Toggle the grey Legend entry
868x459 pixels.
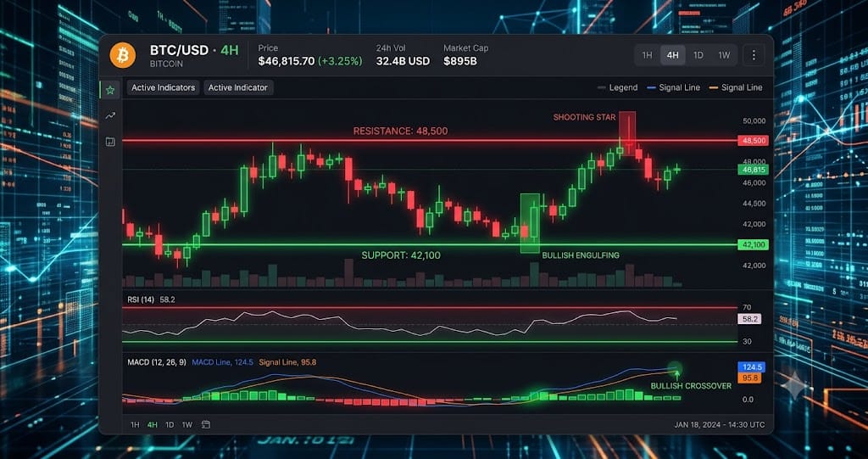(x=618, y=87)
